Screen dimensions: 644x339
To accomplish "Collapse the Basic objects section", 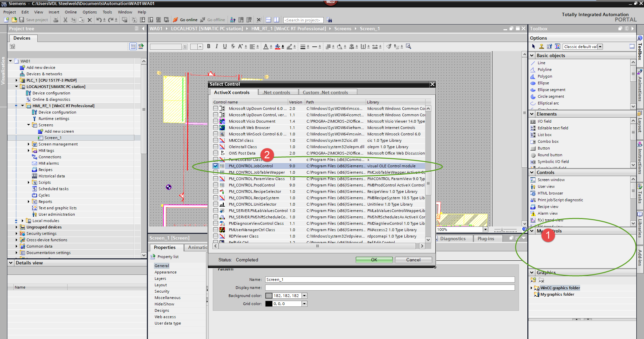I will pos(532,55).
